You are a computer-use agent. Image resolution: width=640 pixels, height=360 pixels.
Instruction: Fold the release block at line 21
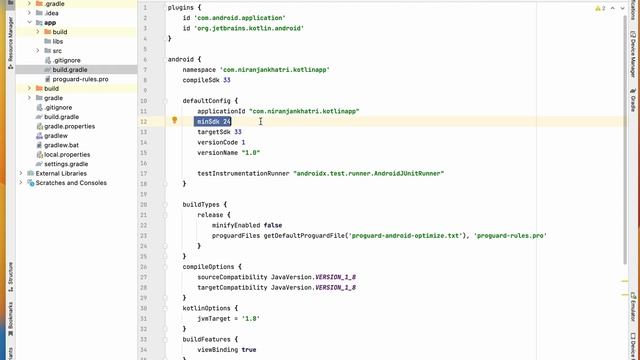point(165,215)
